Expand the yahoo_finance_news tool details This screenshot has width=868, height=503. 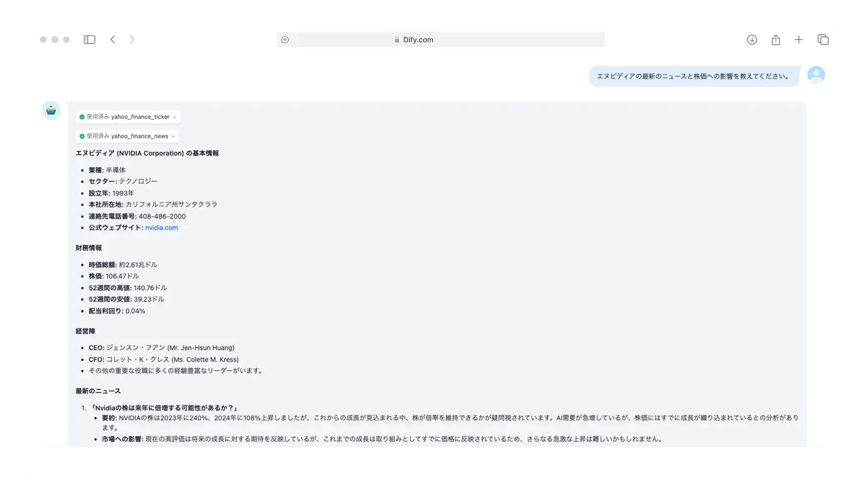point(173,135)
